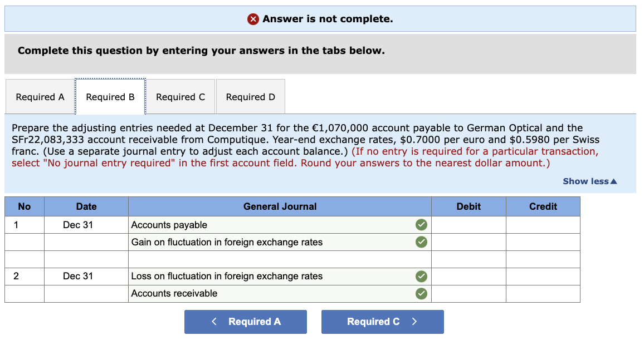This screenshot has width=644, height=345.
Task: Click the Debit field for Loss on fluctuation
Action: 469,276
